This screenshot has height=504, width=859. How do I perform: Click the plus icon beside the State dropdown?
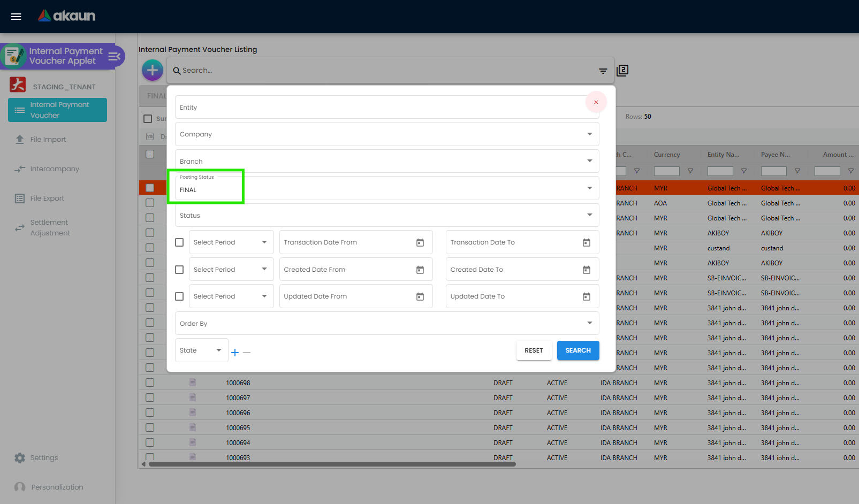[234, 352]
